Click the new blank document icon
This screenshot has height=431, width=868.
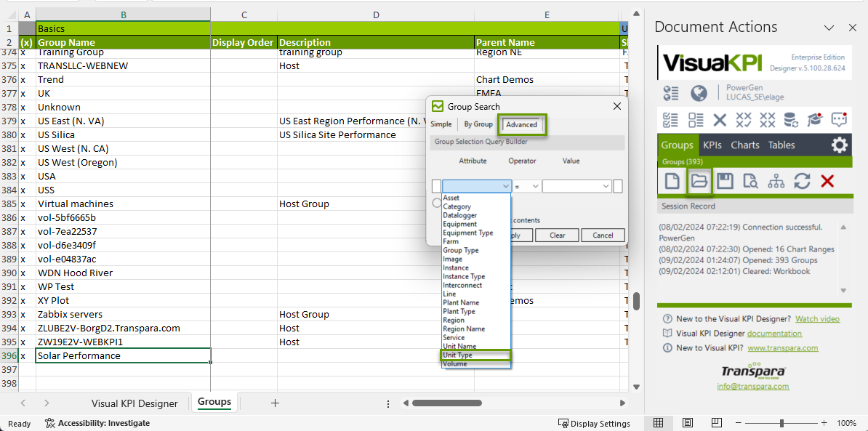(x=672, y=182)
